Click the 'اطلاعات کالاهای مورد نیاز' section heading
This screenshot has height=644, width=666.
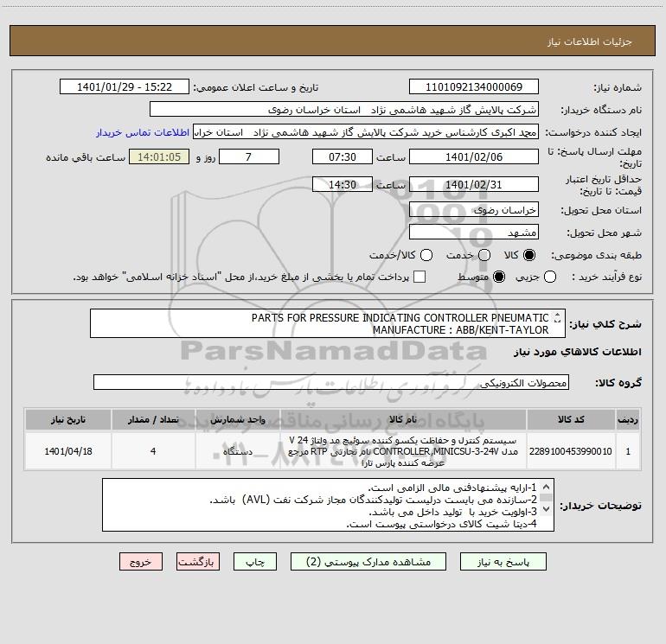pos(577,352)
